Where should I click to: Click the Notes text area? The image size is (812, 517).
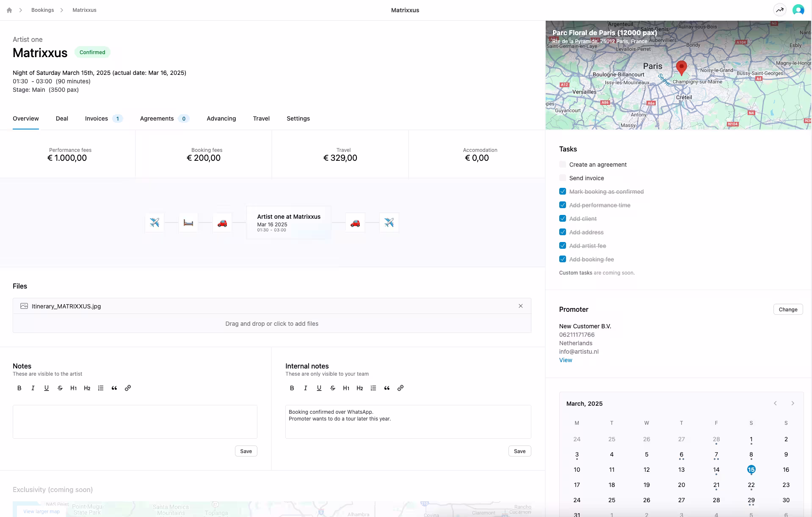pyautogui.click(x=135, y=421)
